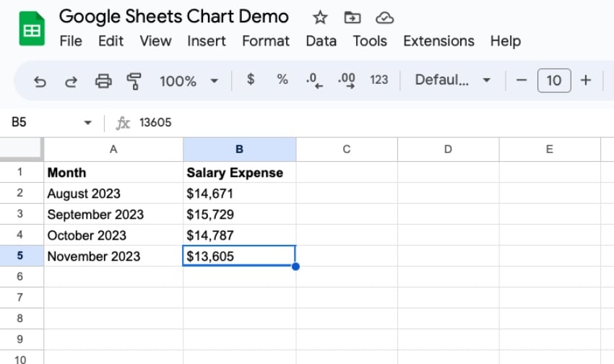
Task: Select the $14,671 cell
Action: (x=239, y=193)
